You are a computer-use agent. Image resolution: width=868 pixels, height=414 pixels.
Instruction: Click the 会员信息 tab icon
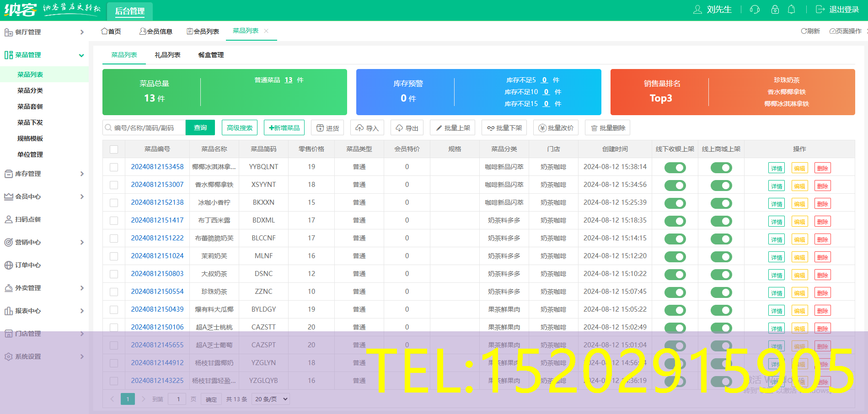[143, 31]
